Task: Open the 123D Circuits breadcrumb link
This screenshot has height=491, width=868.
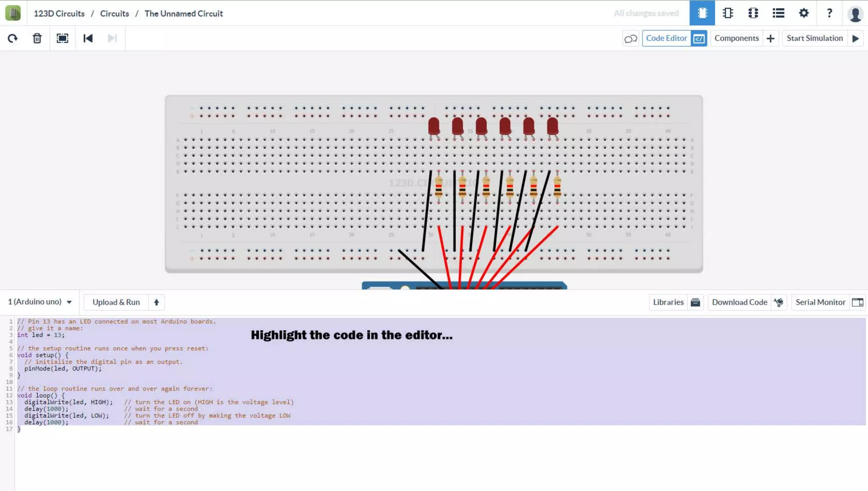Action: pos(59,14)
